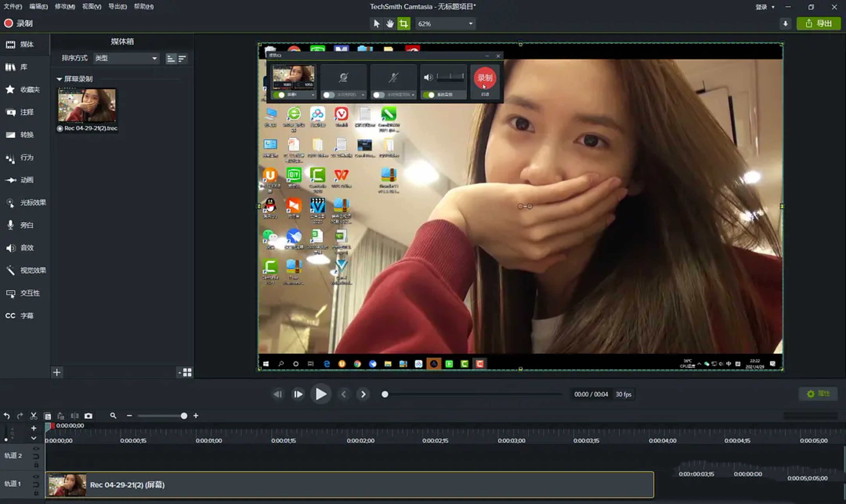Click the 录制 record button at top left
The width and height of the screenshot is (846, 504).
click(x=18, y=23)
